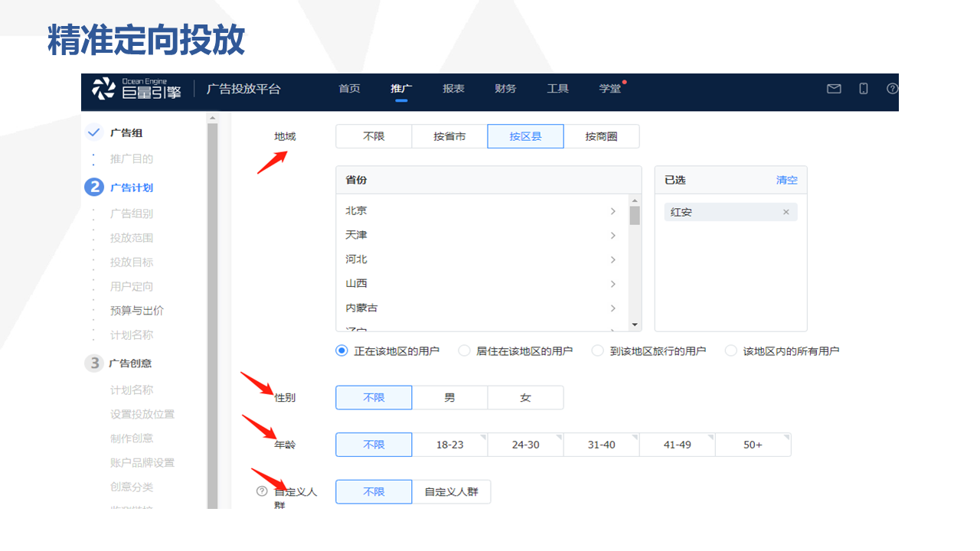Switch to 按省市 region tab

(x=449, y=136)
